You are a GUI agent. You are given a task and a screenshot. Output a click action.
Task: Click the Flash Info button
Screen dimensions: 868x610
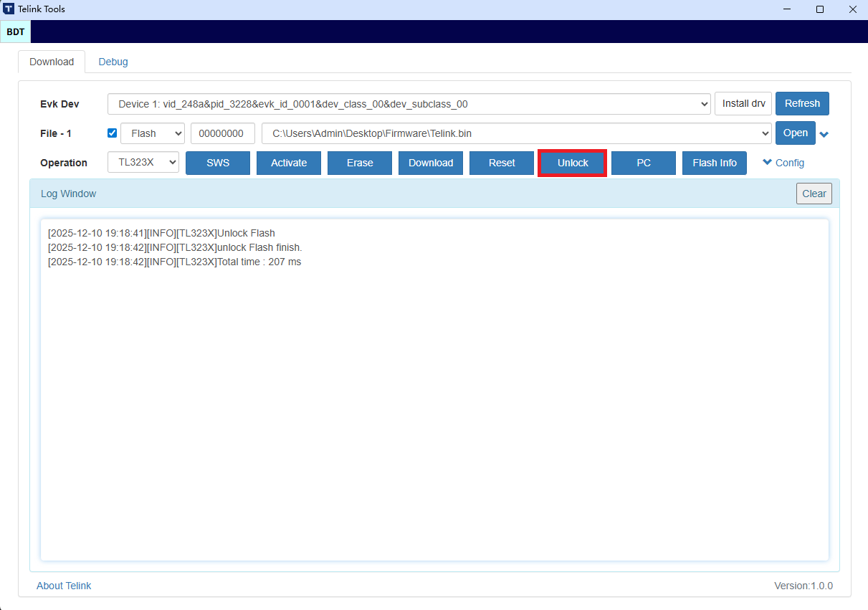pos(715,163)
